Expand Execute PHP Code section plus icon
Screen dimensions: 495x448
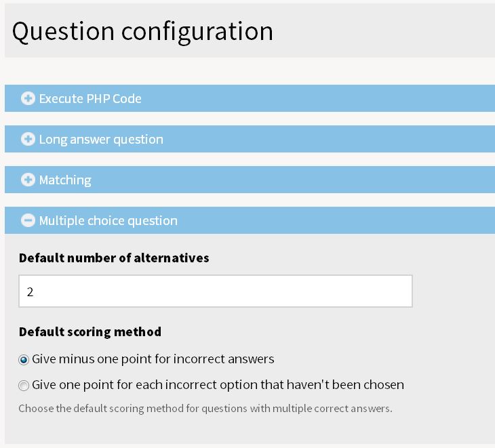28,98
